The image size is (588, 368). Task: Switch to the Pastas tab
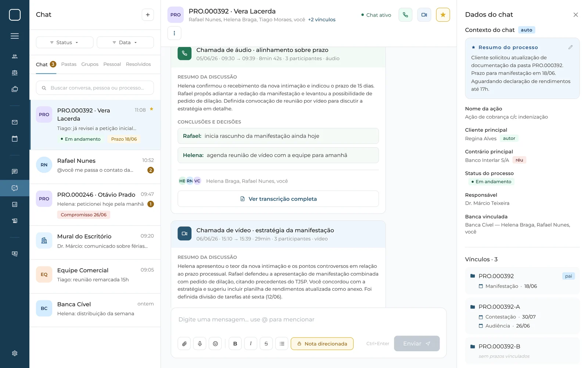click(69, 64)
